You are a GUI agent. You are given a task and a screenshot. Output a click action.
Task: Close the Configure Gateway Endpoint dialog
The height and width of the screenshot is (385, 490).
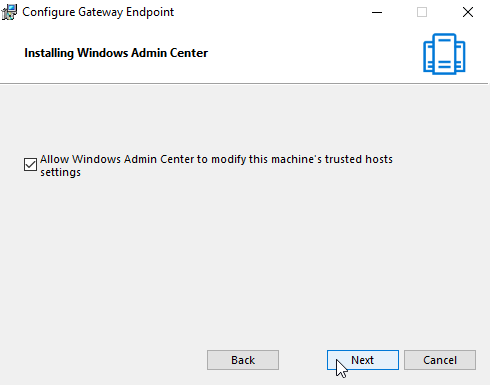468,12
